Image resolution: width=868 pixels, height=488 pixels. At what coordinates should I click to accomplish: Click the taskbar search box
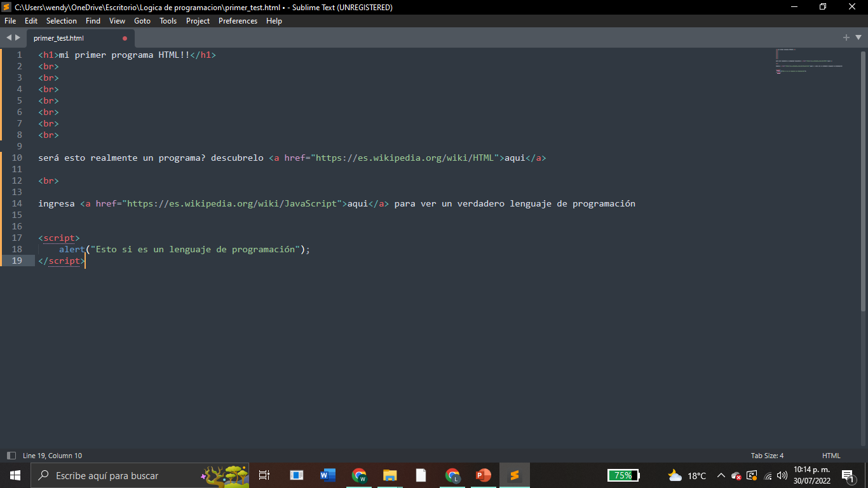(x=140, y=475)
